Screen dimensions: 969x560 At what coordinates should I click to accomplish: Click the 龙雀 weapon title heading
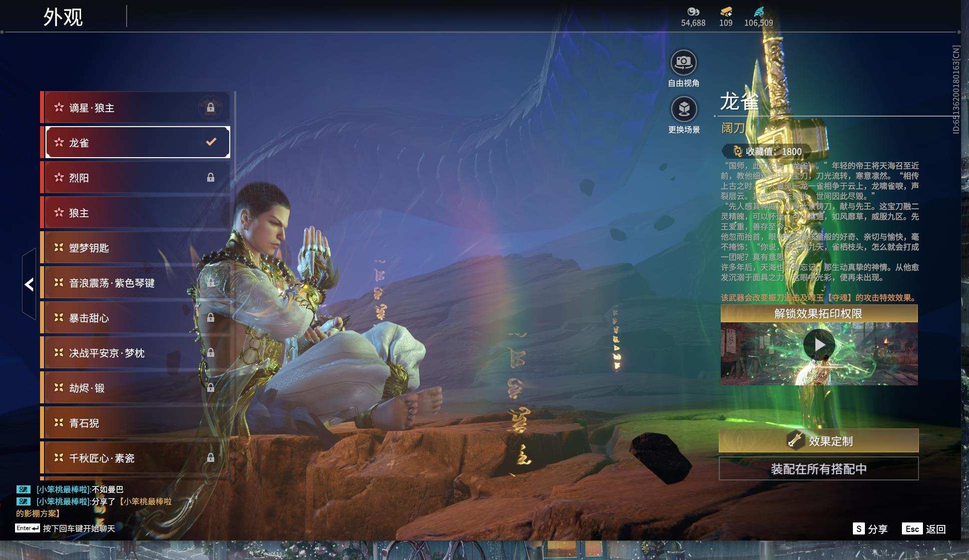tap(739, 102)
